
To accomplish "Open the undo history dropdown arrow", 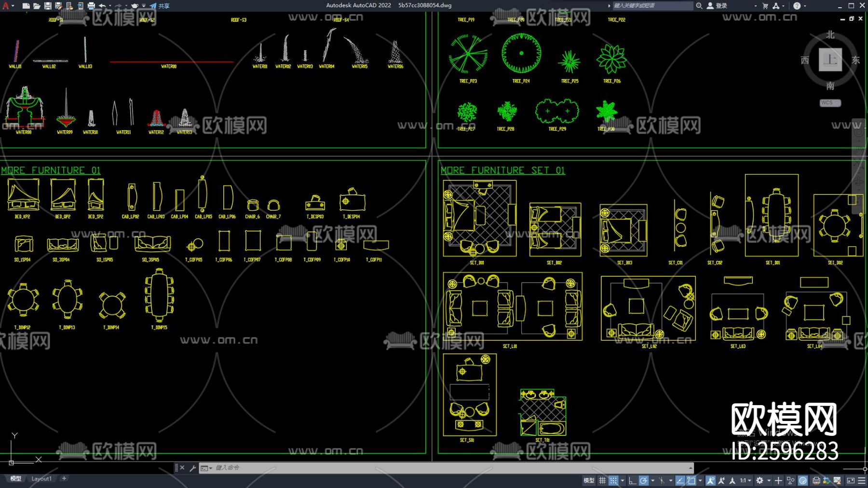I will pyautogui.click(x=110, y=6).
